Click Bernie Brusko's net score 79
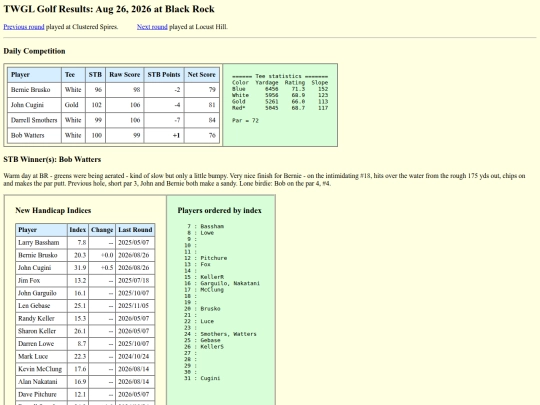 tap(201, 90)
